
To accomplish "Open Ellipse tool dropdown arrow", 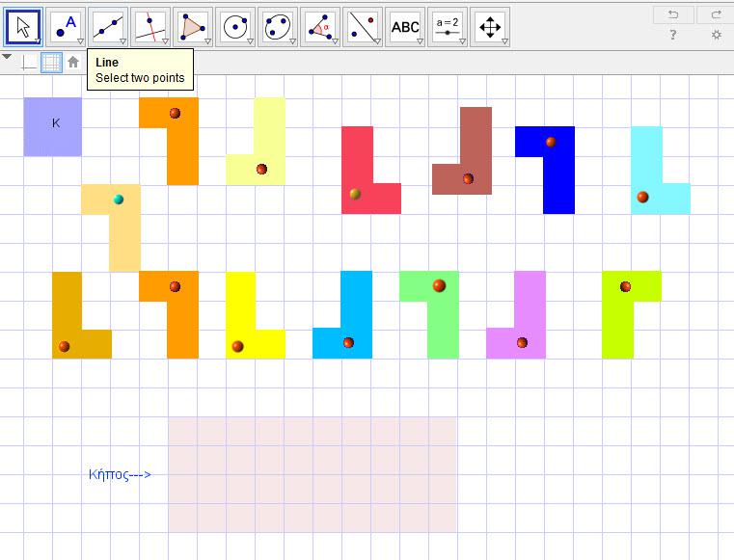I will point(292,41).
